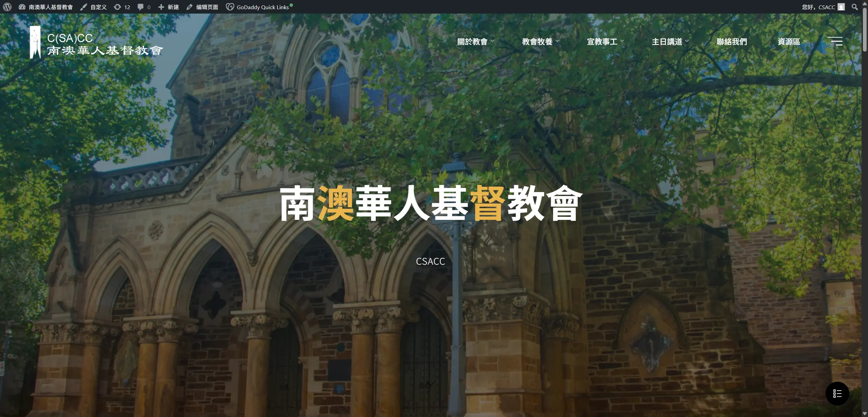
Task: Expand the 資源區 dropdown
Action: tap(791, 41)
